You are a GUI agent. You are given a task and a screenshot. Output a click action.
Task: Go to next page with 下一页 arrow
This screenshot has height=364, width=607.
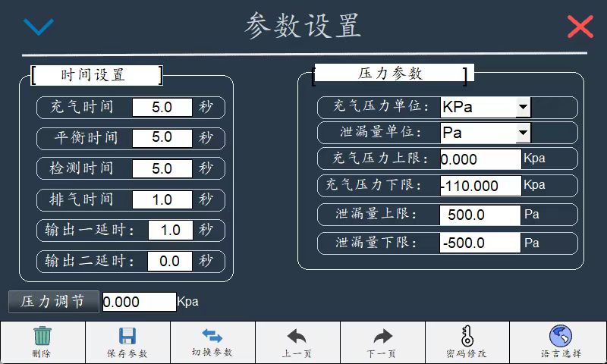pos(382,337)
